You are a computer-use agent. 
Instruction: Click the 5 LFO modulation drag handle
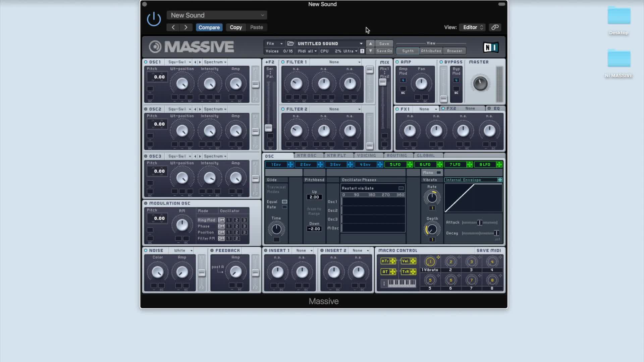410,165
